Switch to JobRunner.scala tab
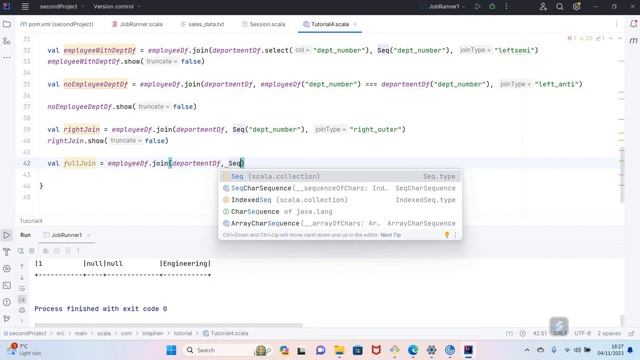Screen dimensions: 640x360 point(137,24)
